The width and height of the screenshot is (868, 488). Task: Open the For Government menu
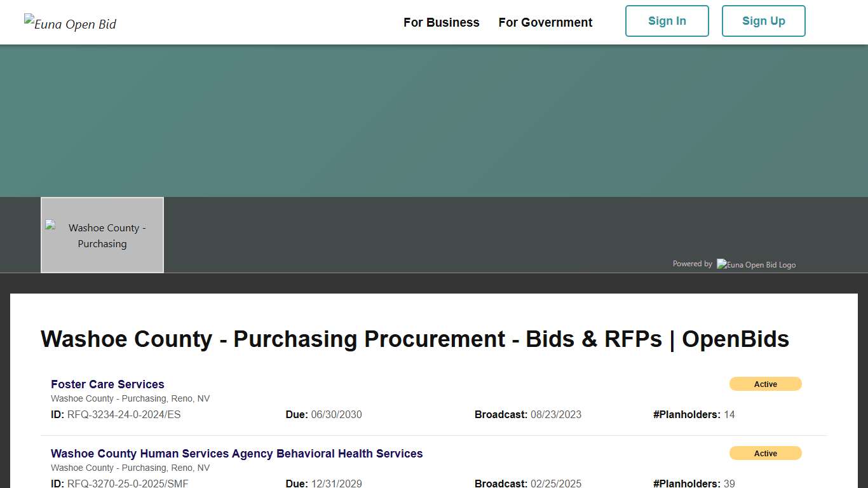(545, 22)
